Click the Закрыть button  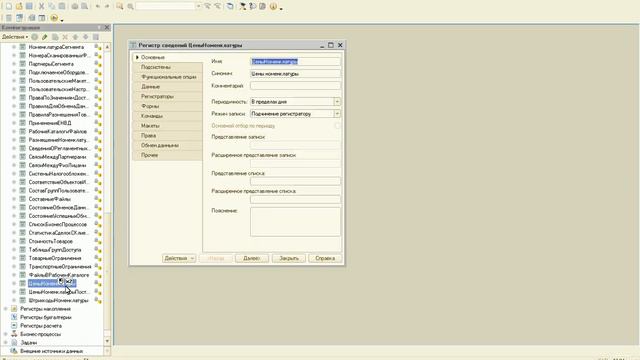(x=289, y=258)
